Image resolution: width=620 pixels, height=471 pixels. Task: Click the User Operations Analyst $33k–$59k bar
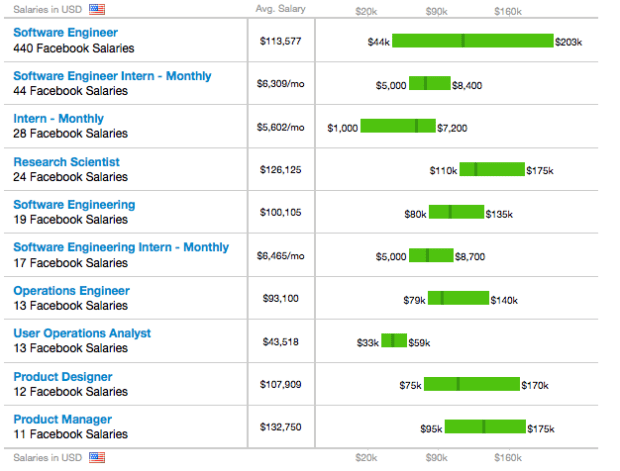[394, 341]
